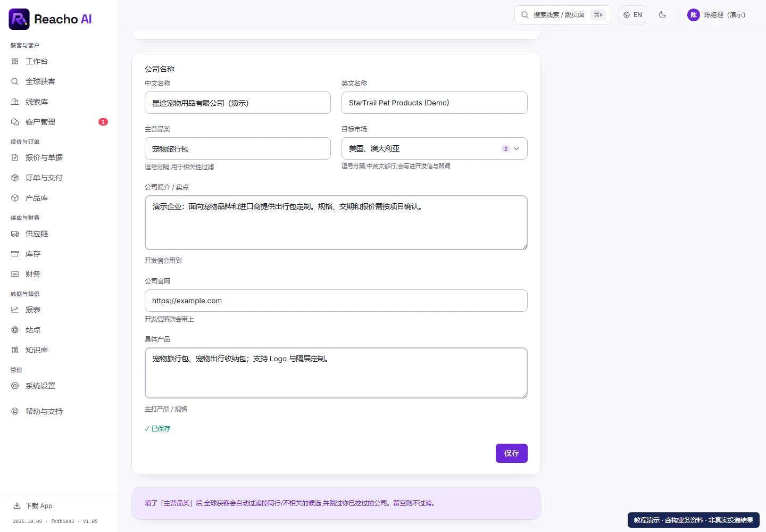
Task: Click the 填了「主营品类」后 hint banner
Action: tap(336, 503)
